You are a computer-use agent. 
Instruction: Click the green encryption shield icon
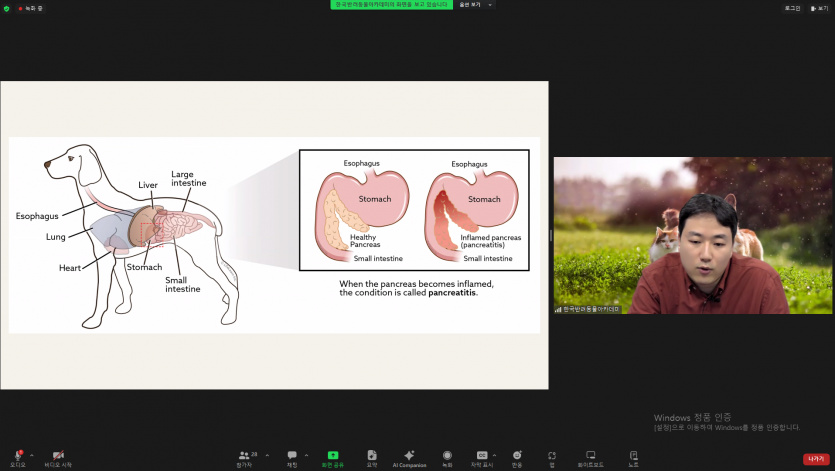[6, 9]
